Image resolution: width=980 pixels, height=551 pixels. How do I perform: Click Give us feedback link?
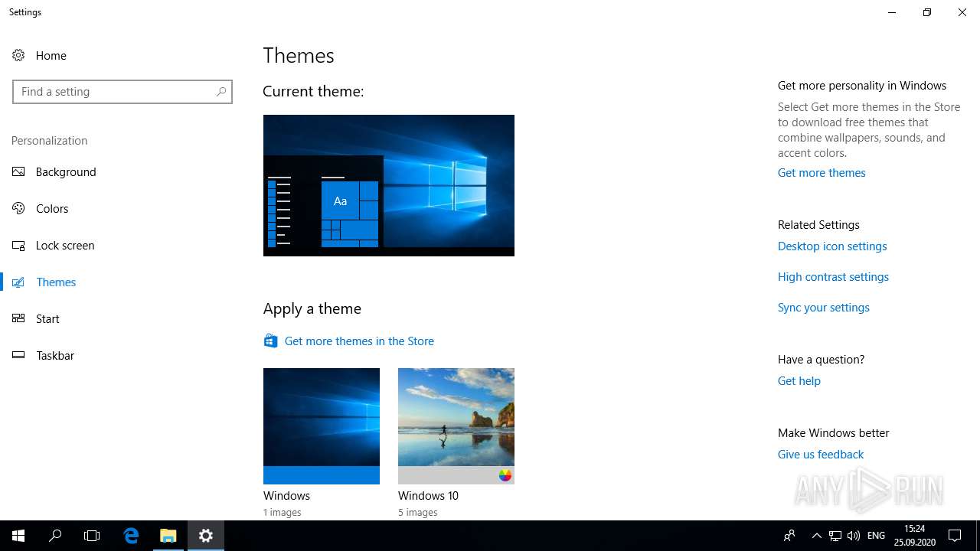(821, 455)
